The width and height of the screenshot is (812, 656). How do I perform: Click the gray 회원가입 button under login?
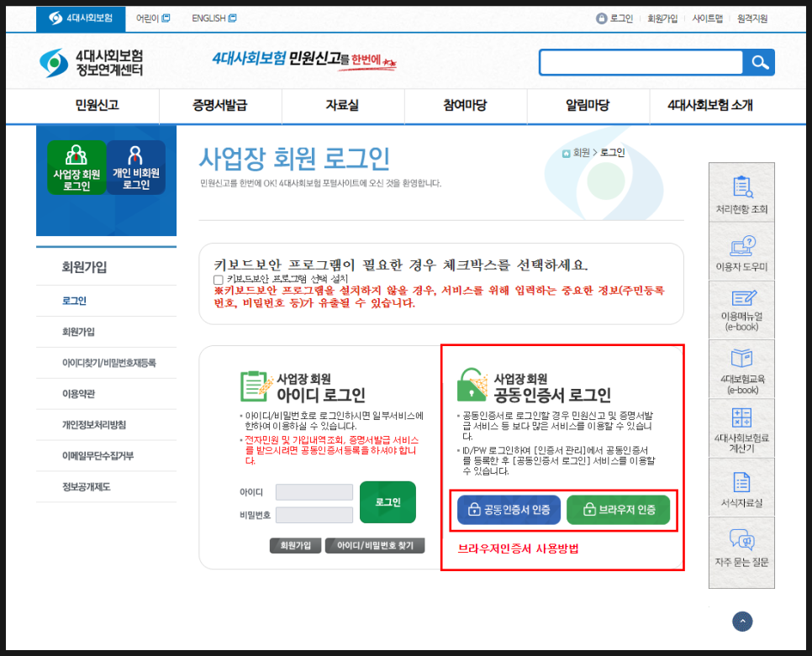[295, 545]
